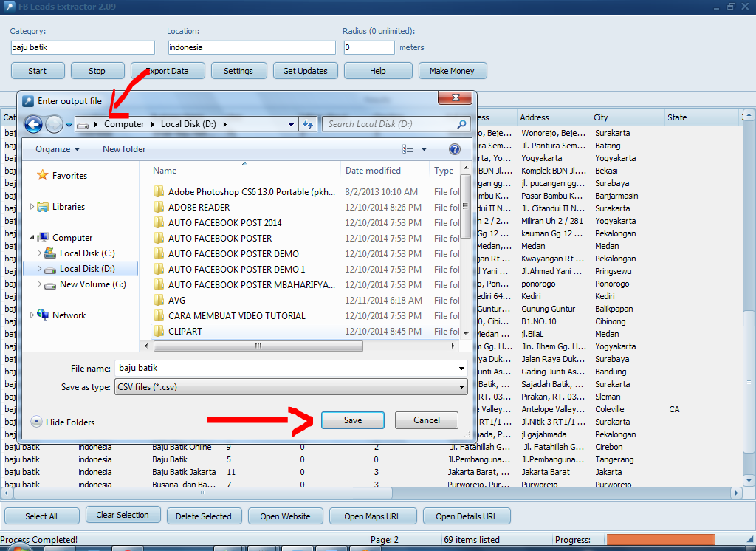Click Open Details URL button

pos(467,516)
